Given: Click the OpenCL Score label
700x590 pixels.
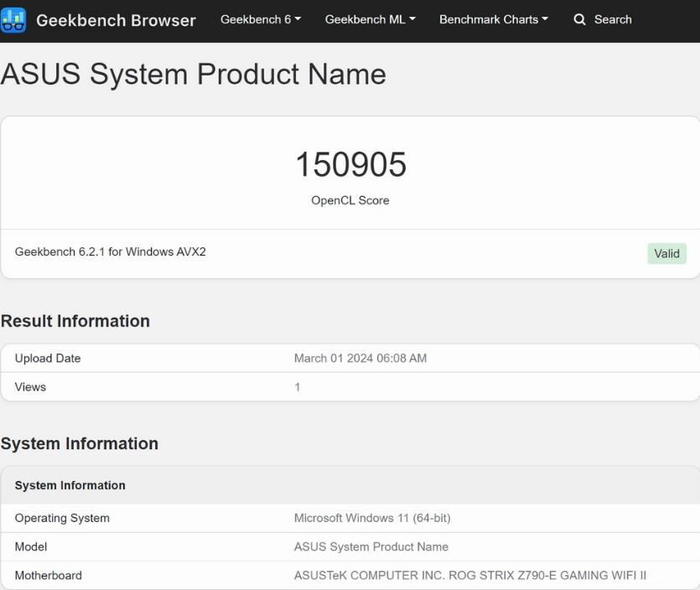Looking at the screenshot, I should [x=350, y=200].
